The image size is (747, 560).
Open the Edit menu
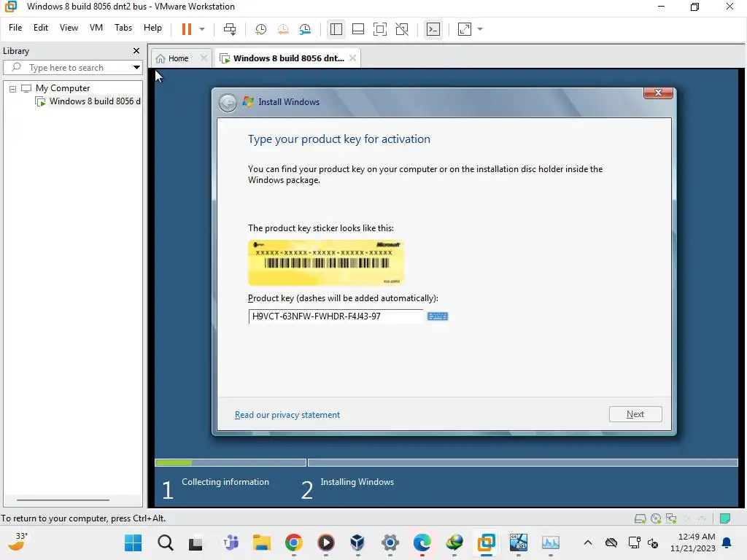41,28
